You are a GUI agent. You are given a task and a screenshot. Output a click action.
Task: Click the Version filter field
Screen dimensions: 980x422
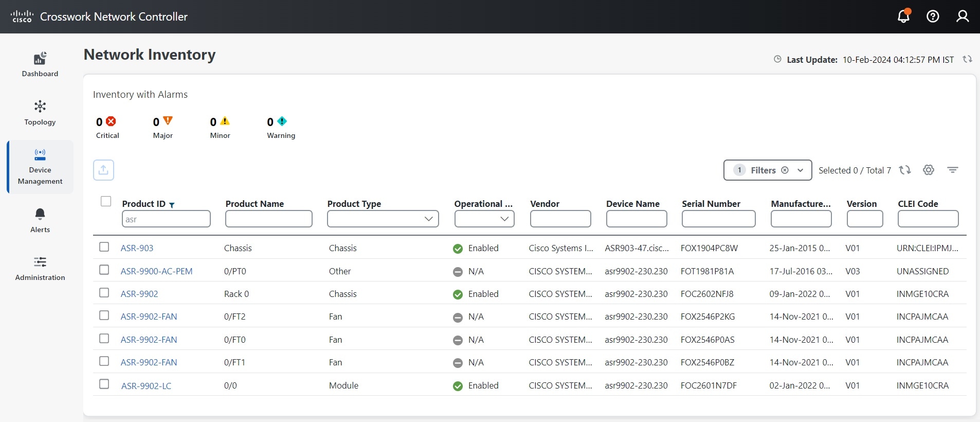[865, 219]
